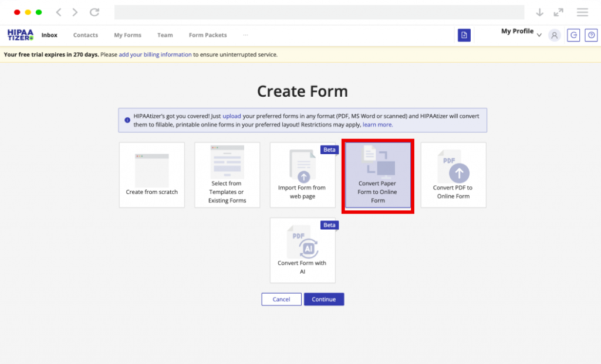Click the green macOS maximize circle
This screenshot has width=601, height=364.
point(39,11)
